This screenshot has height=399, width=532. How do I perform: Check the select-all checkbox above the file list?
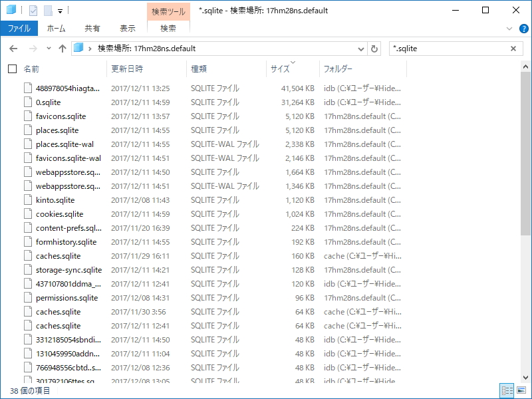pyautogui.click(x=12, y=68)
